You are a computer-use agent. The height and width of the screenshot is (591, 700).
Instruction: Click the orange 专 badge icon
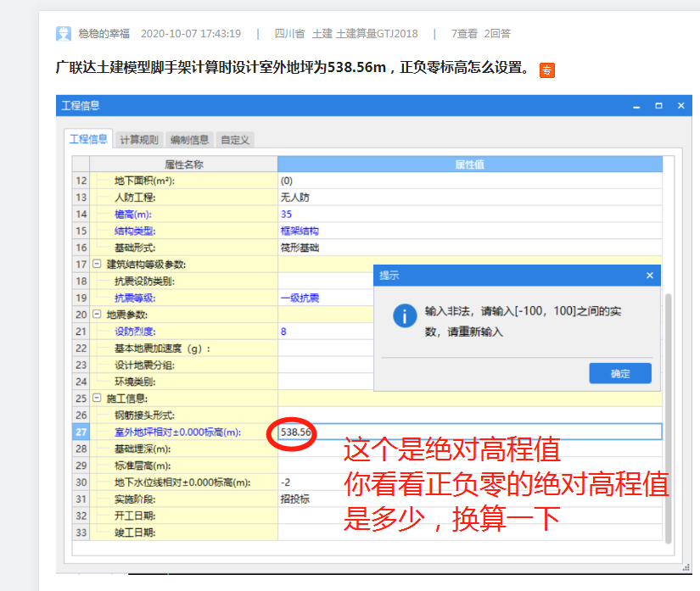[x=547, y=70]
